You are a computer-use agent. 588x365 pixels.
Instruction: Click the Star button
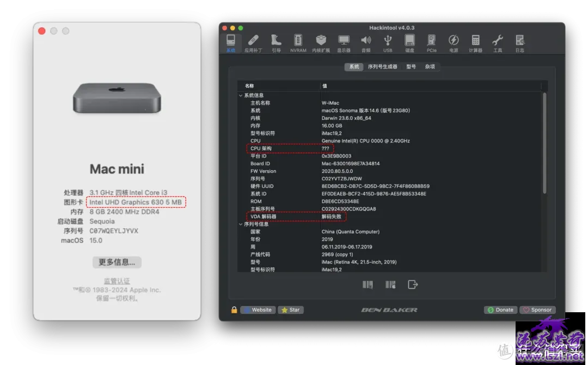click(x=291, y=310)
